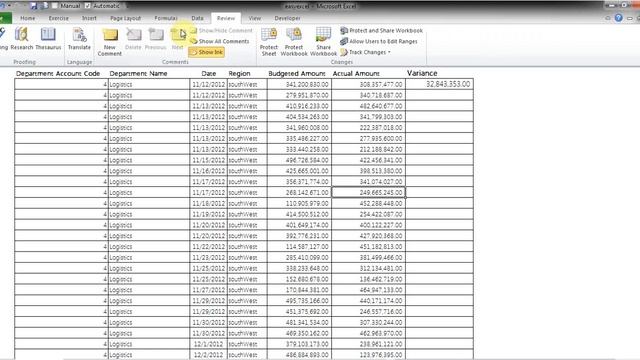The height and width of the screenshot is (360, 640).
Task: Select budgeted amount 114,587,127.00
Action: (299, 247)
